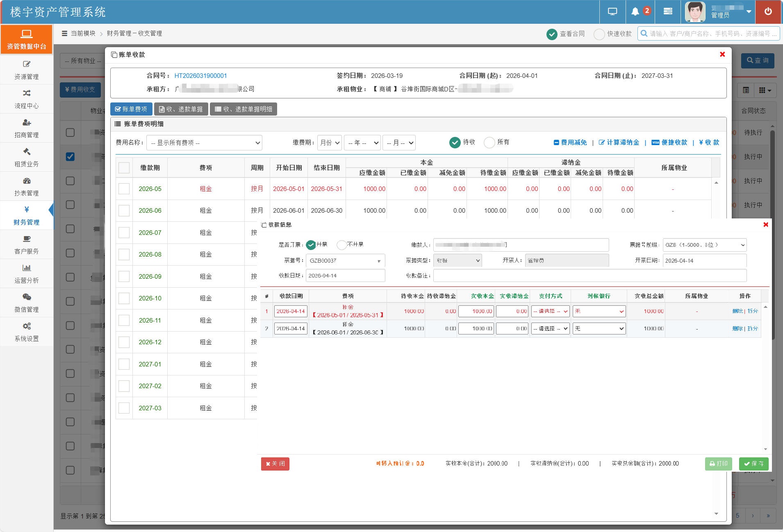The height and width of the screenshot is (532, 783).
Task: Click the green 保存 button
Action: 753,464
